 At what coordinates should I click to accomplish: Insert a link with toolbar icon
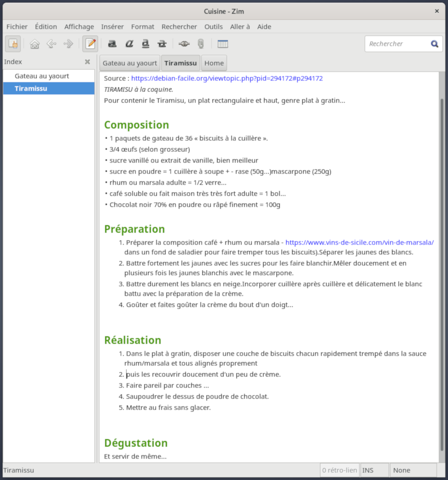pyautogui.click(x=184, y=44)
